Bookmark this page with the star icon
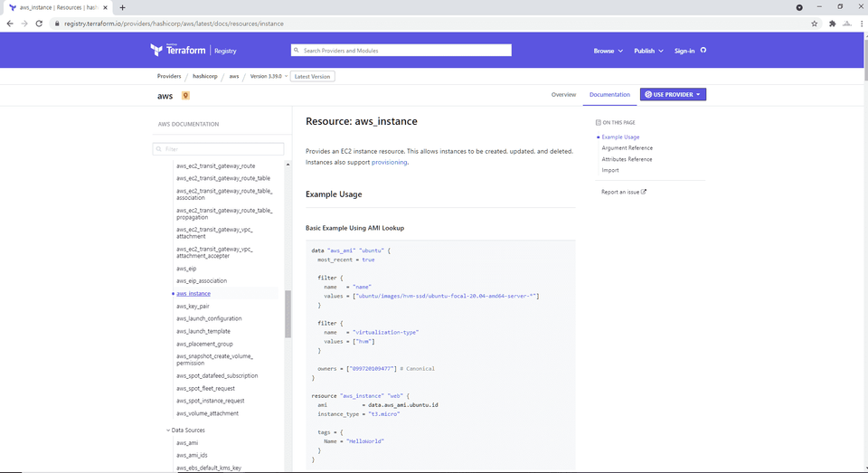The image size is (868, 473). (x=814, y=24)
